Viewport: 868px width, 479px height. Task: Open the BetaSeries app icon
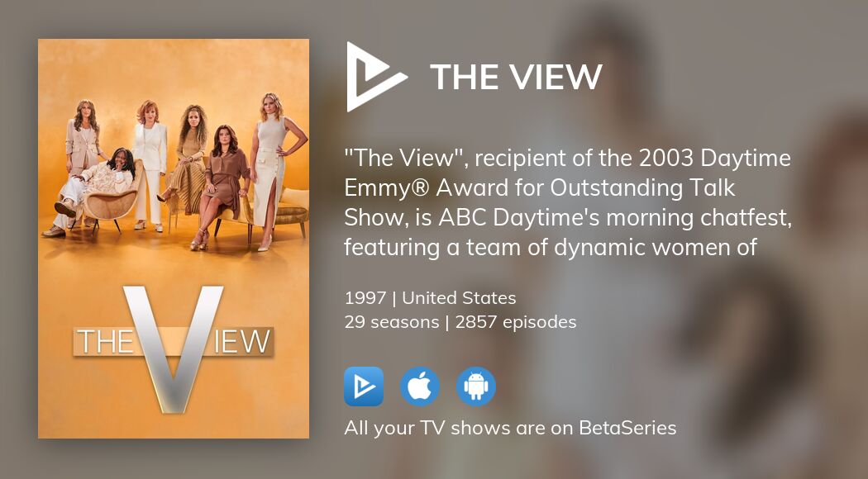[x=364, y=386]
